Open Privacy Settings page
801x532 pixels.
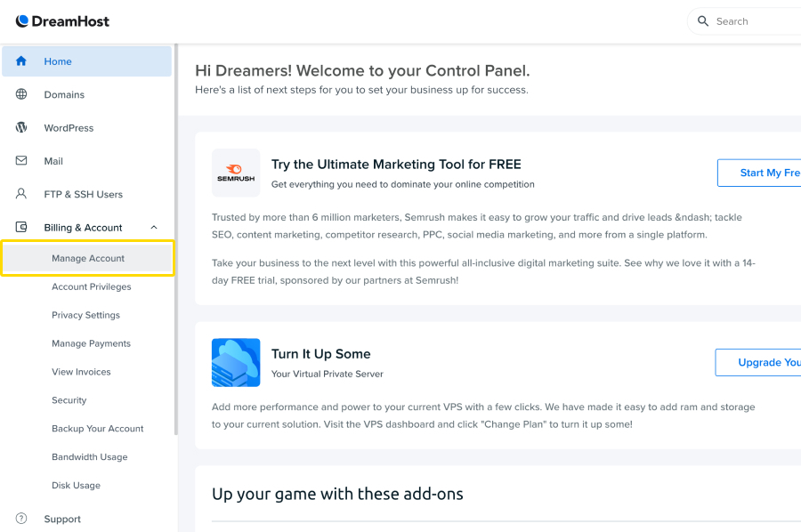pos(85,315)
